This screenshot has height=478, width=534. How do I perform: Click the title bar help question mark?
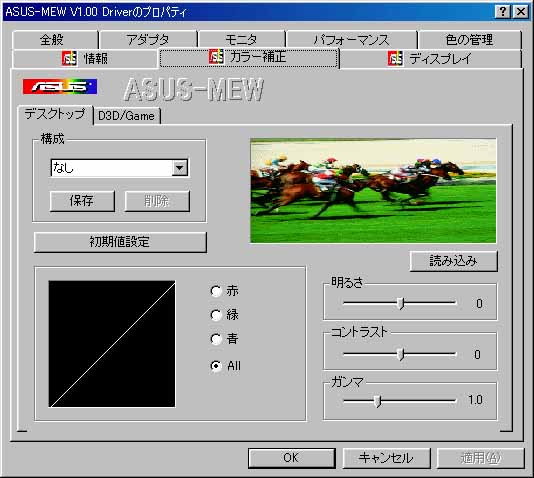[x=503, y=12]
